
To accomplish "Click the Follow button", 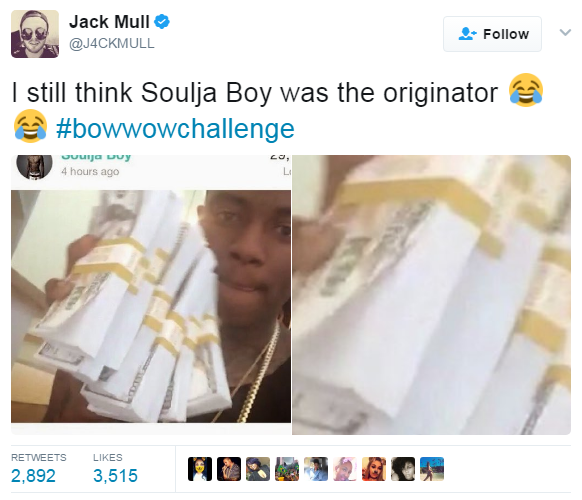I will (492, 34).
